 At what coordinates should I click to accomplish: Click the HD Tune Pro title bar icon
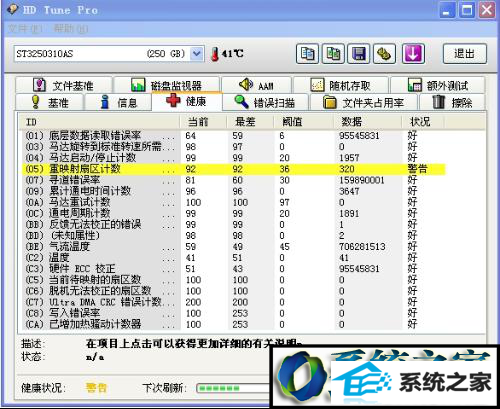coord(14,10)
